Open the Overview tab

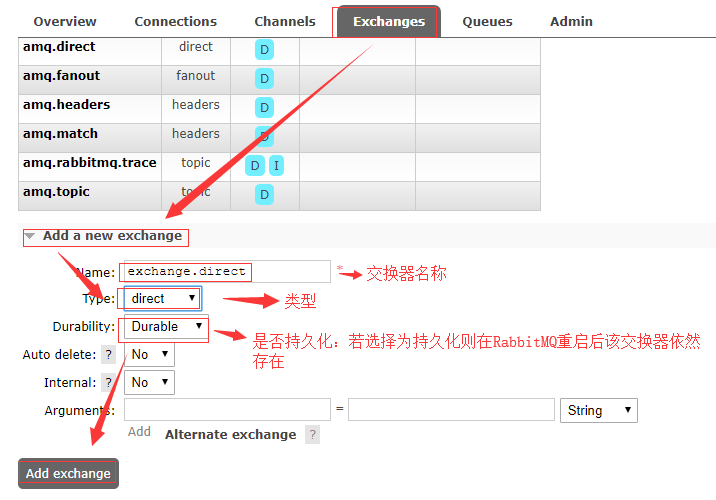(x=65, y=21)
